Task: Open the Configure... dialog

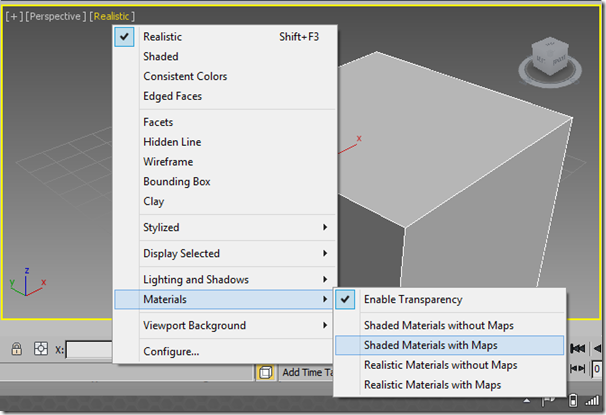Action: coord(171,351)
